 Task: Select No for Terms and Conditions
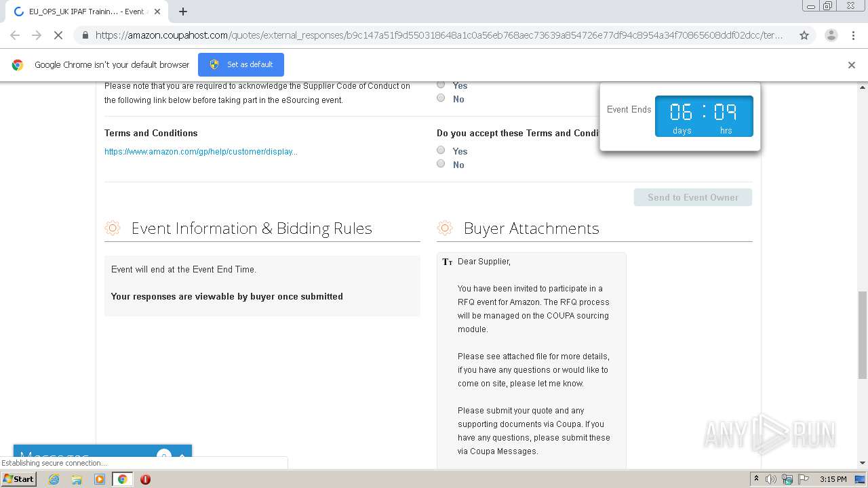pos(441,164)
